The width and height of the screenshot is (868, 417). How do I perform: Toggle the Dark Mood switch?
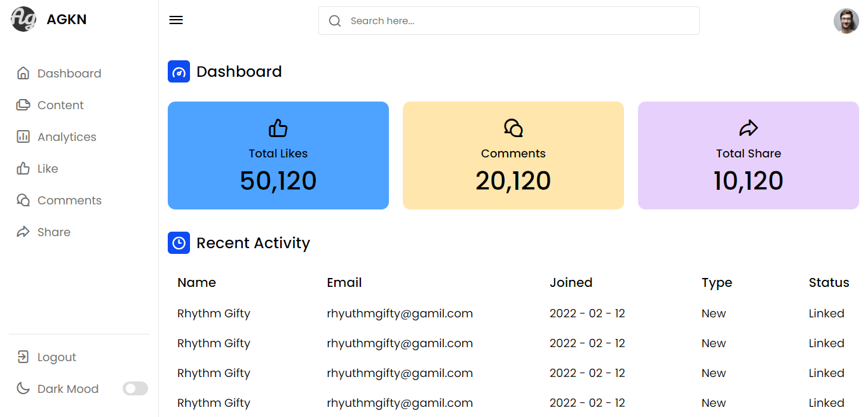coord(135,388)
